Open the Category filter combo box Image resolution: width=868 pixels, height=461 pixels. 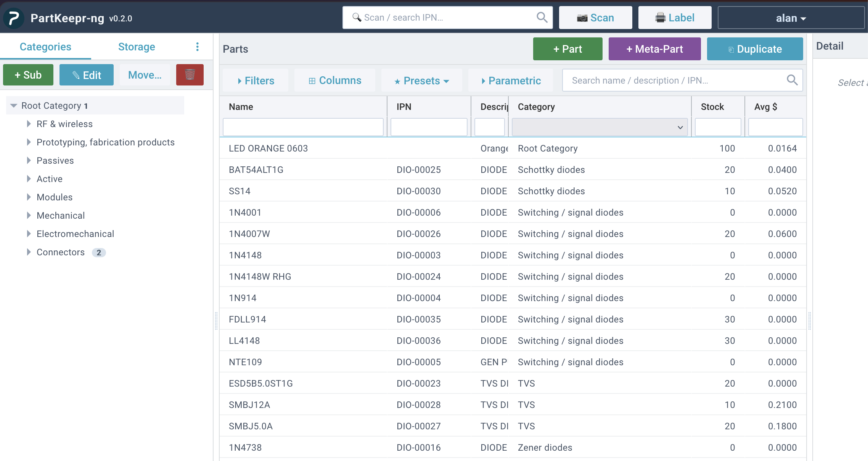[x=600, y=127]
